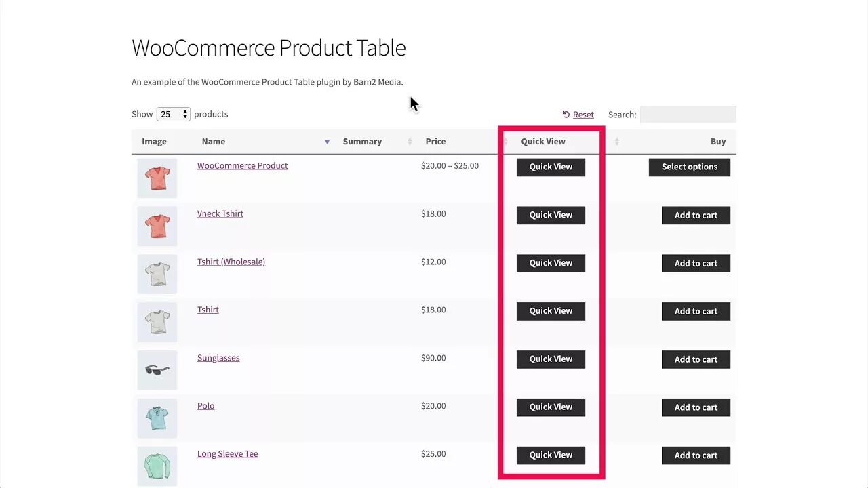Quick View the Sunglasses product
The image size is (868, 488).
pos(551,359)
